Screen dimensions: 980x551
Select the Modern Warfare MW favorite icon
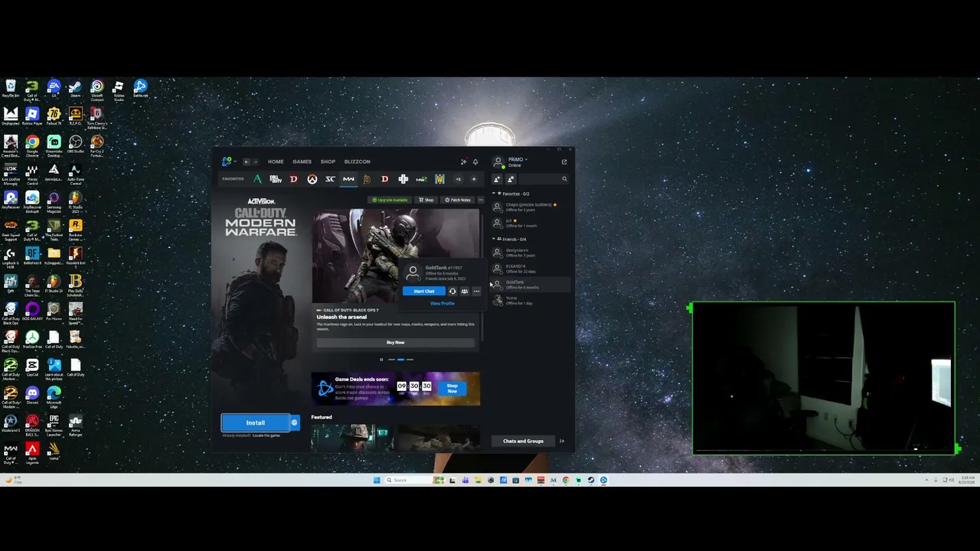tap(348, 179)
